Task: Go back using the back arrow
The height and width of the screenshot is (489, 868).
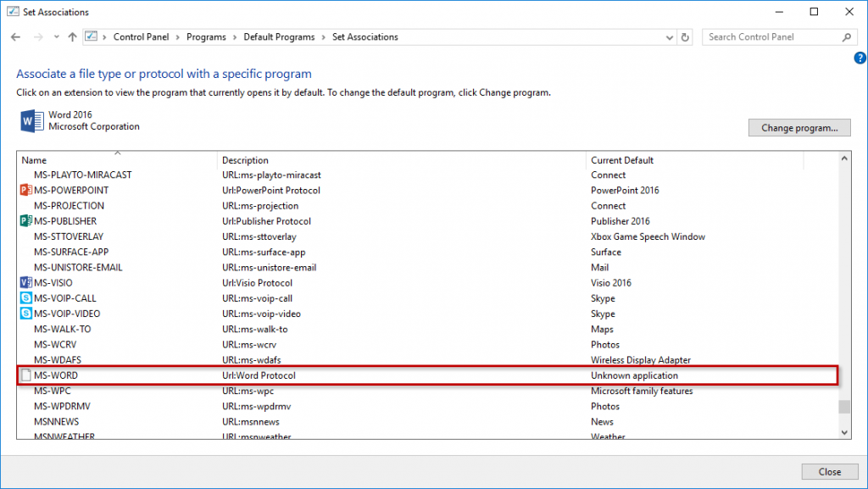Action: click(16, 37)
